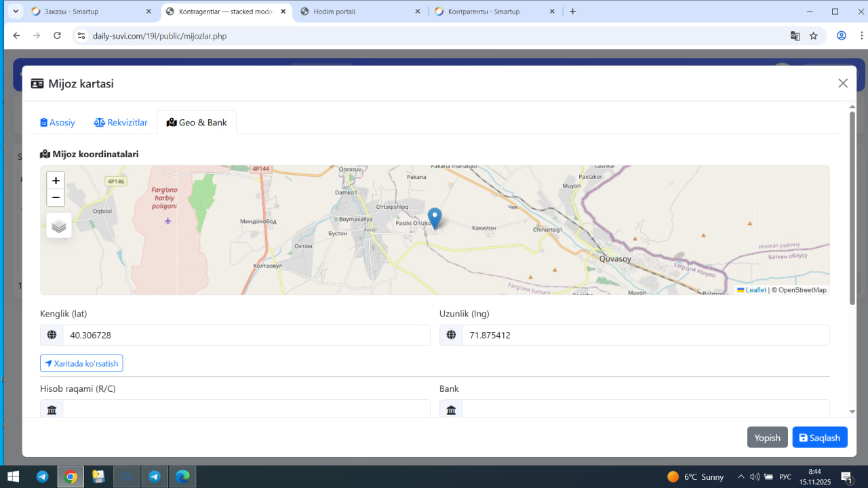Expand the Chrome tab search dropdown
The width and height of the screenshot is (868, 488).
tap(16, 12)
